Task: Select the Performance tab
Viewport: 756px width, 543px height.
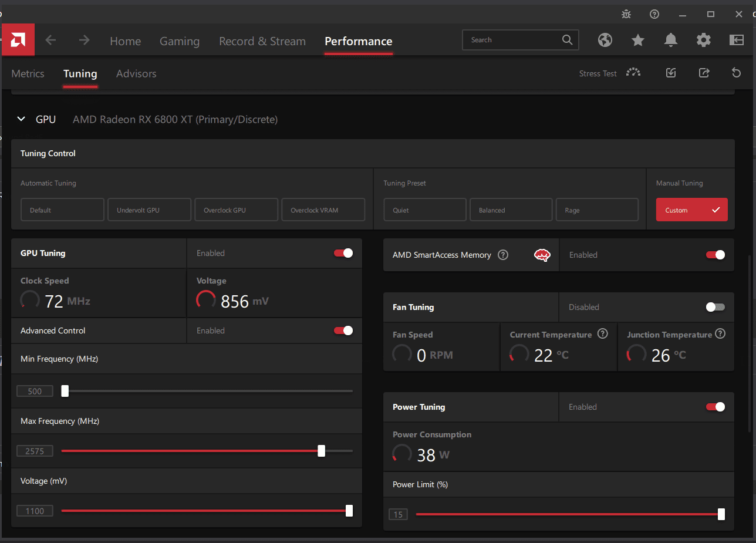Action: pyautogui.click(x=359, y=41)
